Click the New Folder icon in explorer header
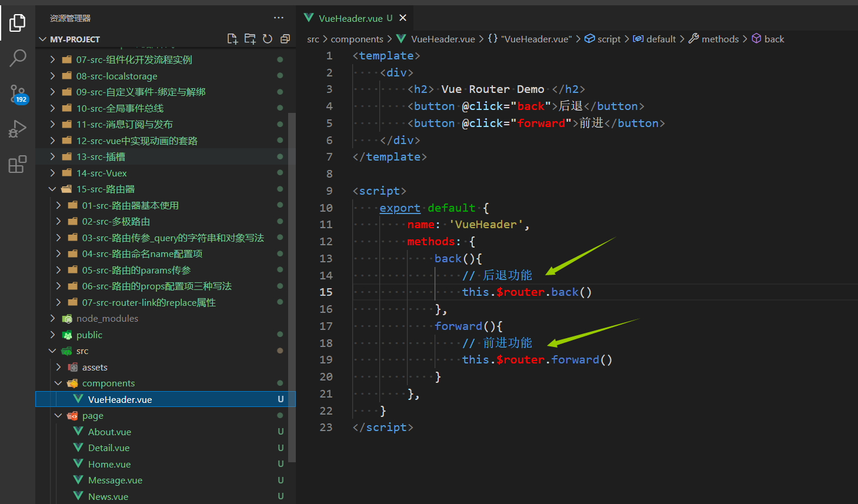The height and width of the screenshot is (504, 858). tap(250, 39)
